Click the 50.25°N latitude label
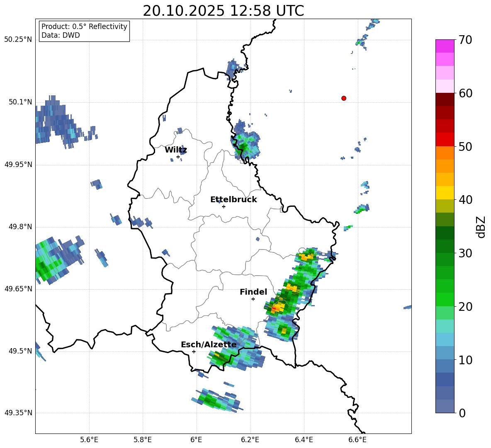 (18, 40)
